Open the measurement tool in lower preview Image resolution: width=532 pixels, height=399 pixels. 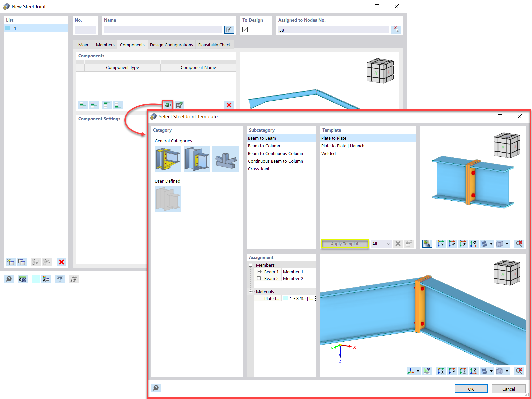click(x=427, y=371)
